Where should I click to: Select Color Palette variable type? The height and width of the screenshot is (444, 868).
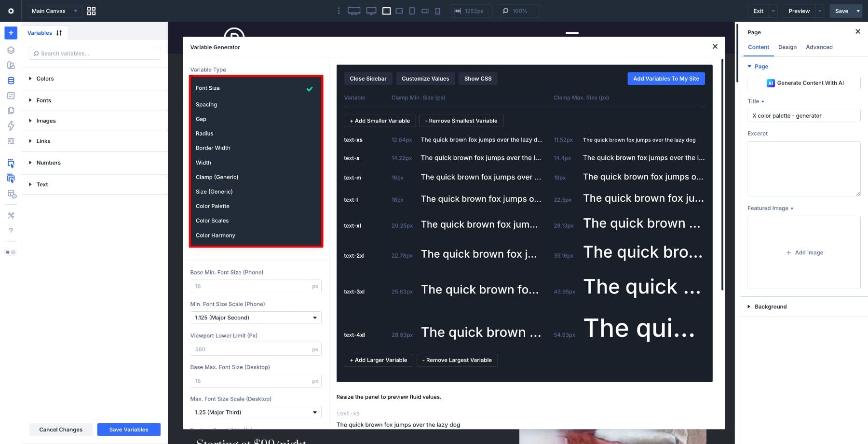(x=256, y=206)
